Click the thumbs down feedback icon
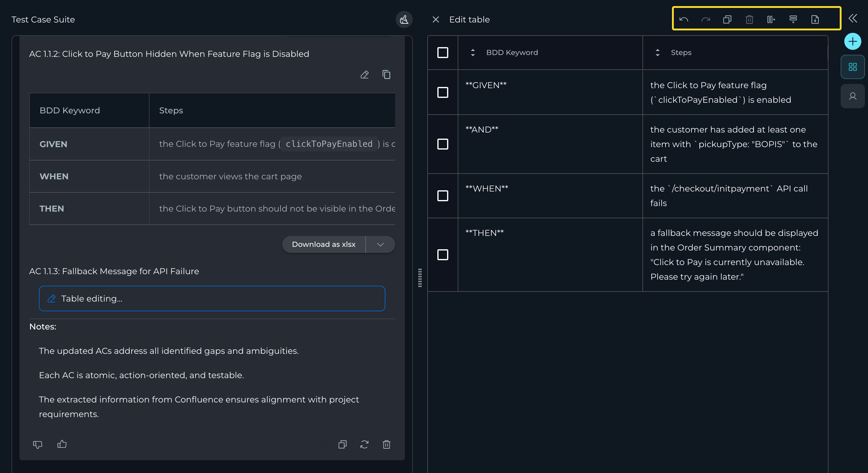This screenshot has height=473, width=868. point(37,444)
